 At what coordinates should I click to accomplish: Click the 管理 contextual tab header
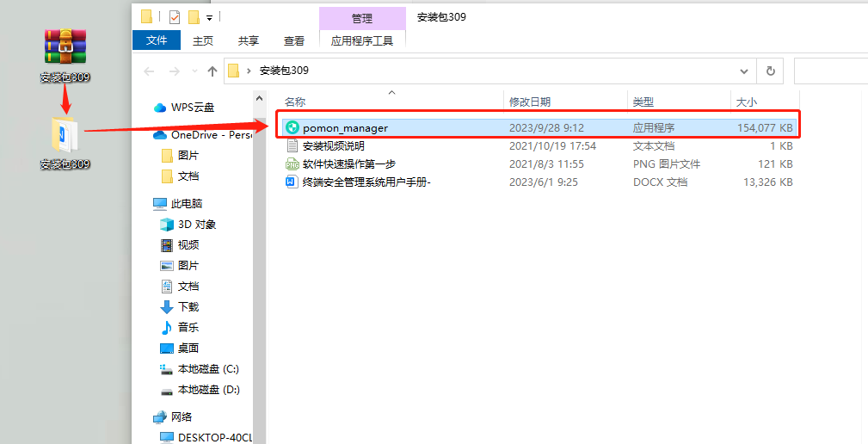tap(362, 18)
